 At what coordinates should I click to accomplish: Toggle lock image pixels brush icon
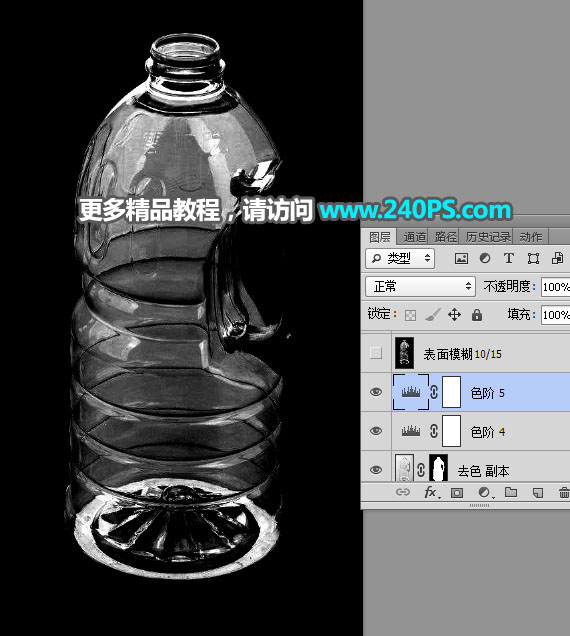[x=432, y=314]
